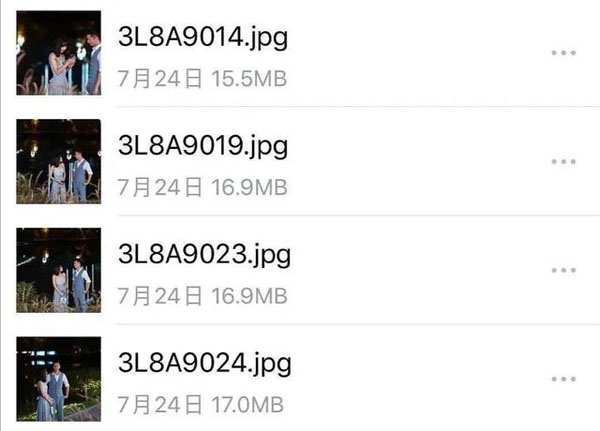Open the thumbnail of 3L8A9019.jpg

click(x=59, y=162)
